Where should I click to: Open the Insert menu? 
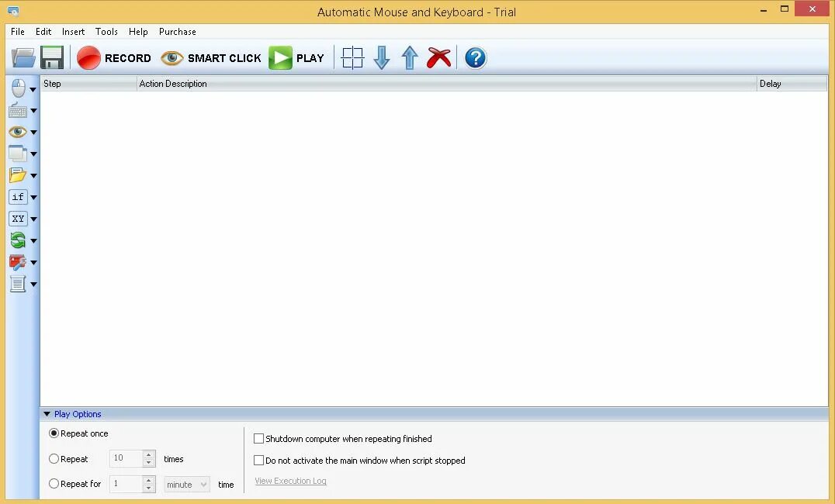(x=73, y=31)
